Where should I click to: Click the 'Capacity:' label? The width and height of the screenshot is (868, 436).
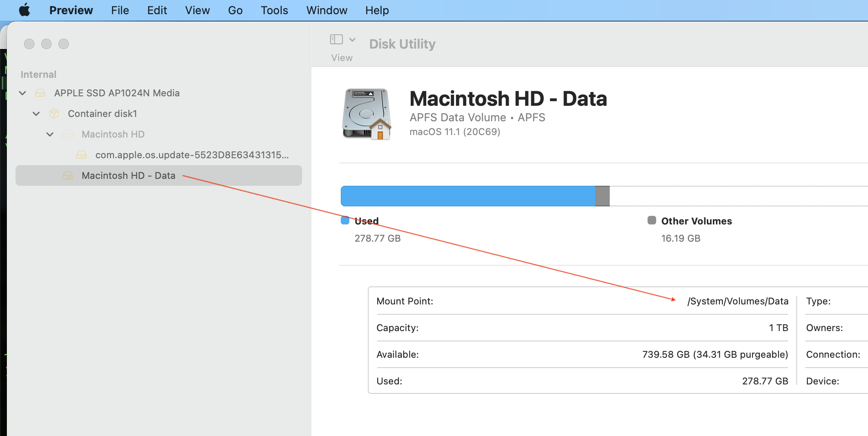pos(397,328)
